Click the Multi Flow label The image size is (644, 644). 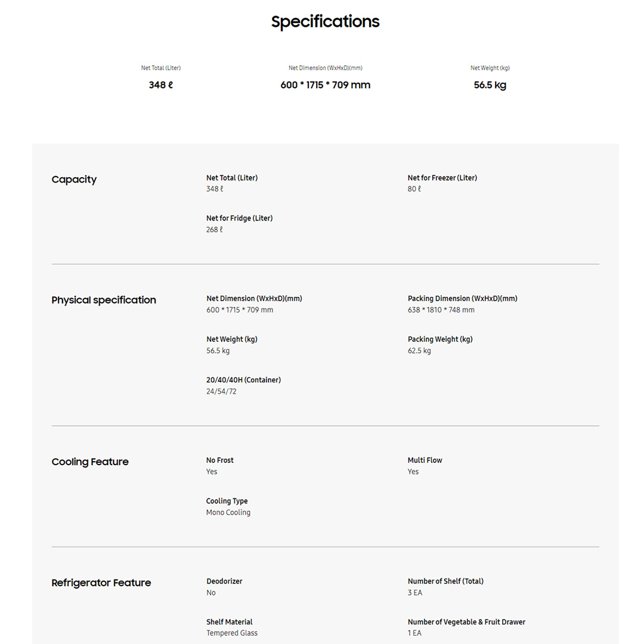pos(425,460)
